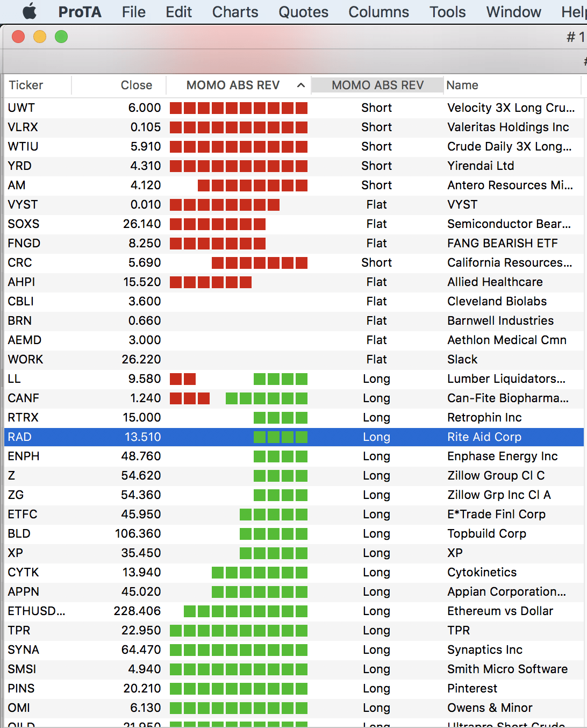
Task: Click VYST close value 0.010
Action: coord(146,204)
